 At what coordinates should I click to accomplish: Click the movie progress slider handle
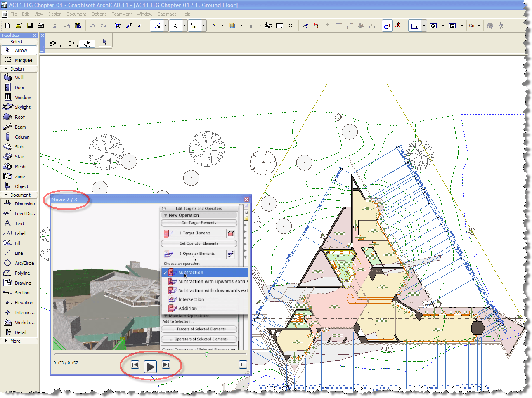coord(206,354)
